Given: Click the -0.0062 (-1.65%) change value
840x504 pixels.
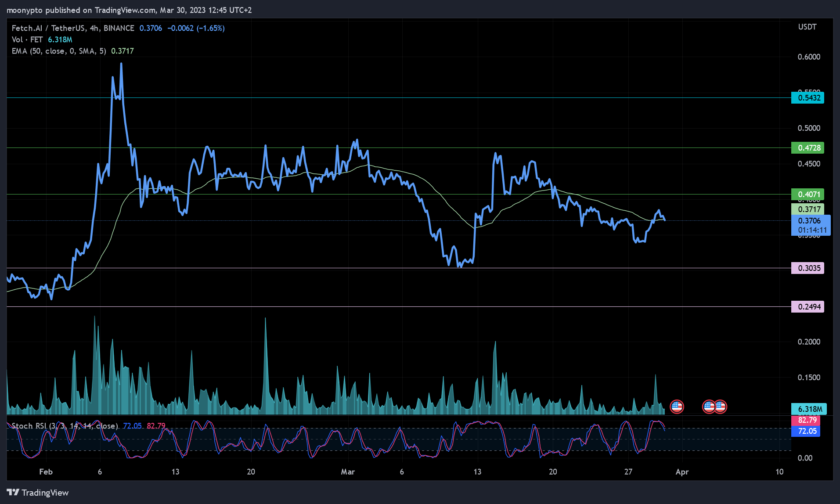Looking at the screenshot, I should coord(196,28).
